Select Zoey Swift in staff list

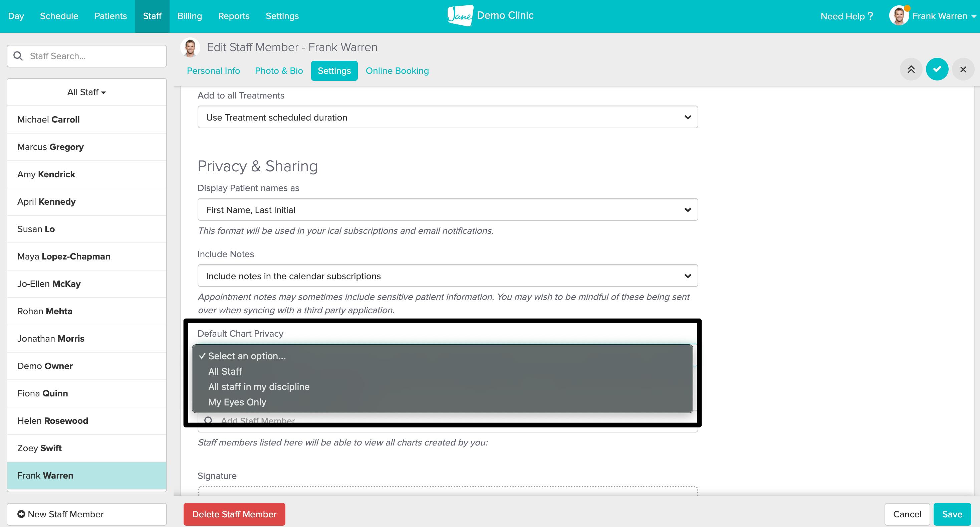click(x=87, y=448)
